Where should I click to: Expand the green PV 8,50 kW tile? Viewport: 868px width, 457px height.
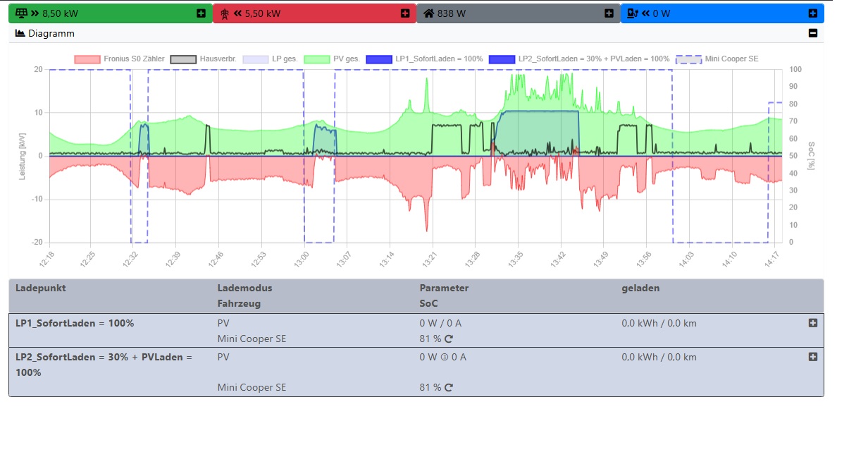tap(201, 13)
